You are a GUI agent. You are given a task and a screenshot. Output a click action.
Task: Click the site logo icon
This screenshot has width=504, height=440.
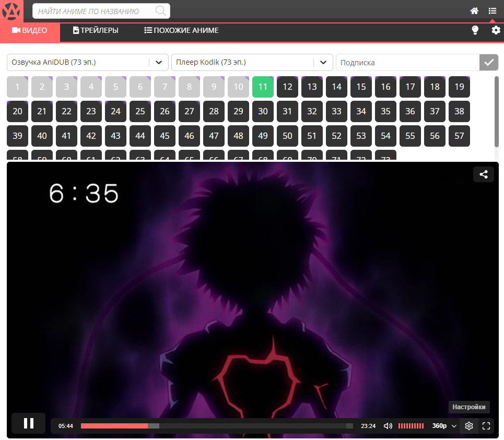pyautogui.click(x=11, y=10)
